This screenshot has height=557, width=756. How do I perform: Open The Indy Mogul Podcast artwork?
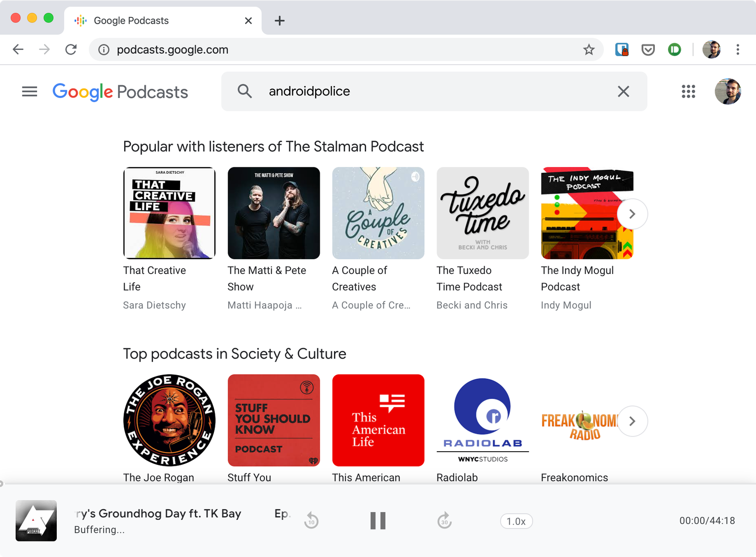click(587, 213)
